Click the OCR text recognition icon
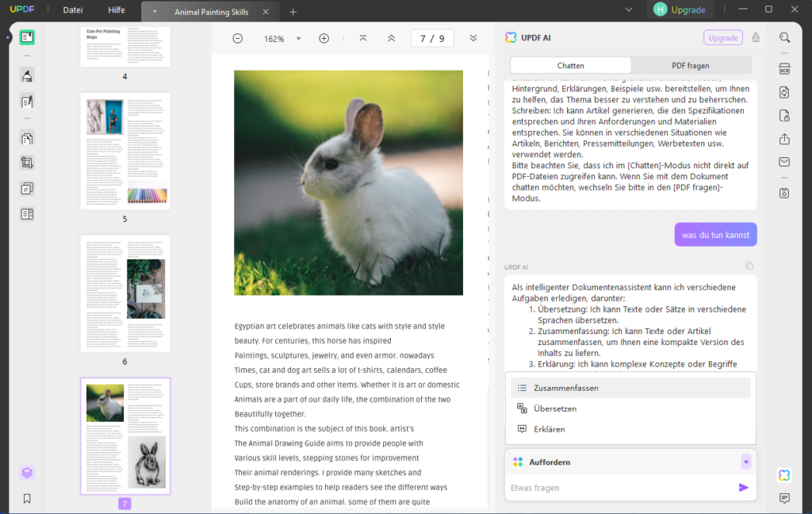Screen dimensions: 812x514 [784, 69]
